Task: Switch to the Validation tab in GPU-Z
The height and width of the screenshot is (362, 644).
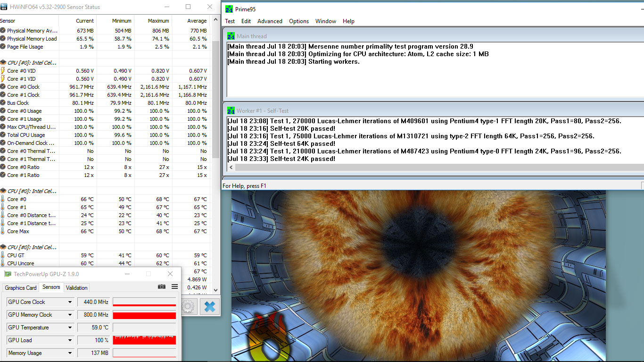Action: click(77, 288)
